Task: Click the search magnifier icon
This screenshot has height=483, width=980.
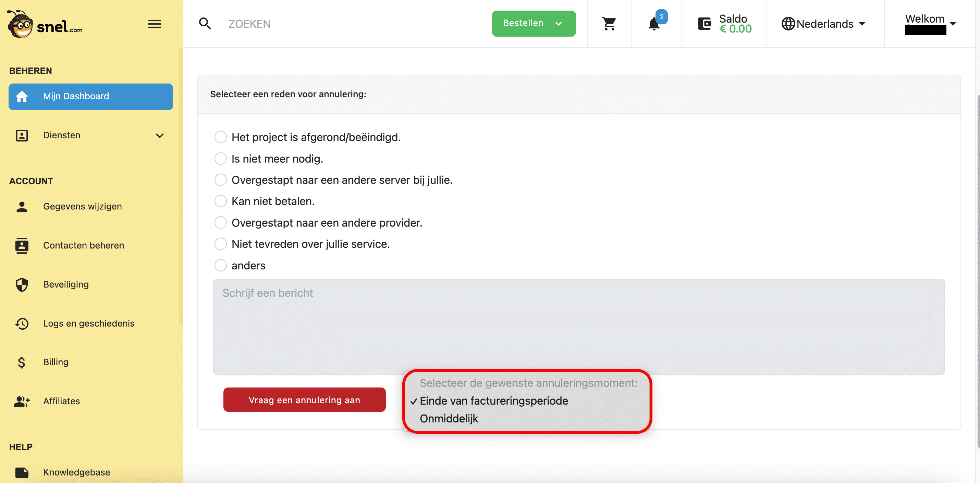Action: click(205, 24)
